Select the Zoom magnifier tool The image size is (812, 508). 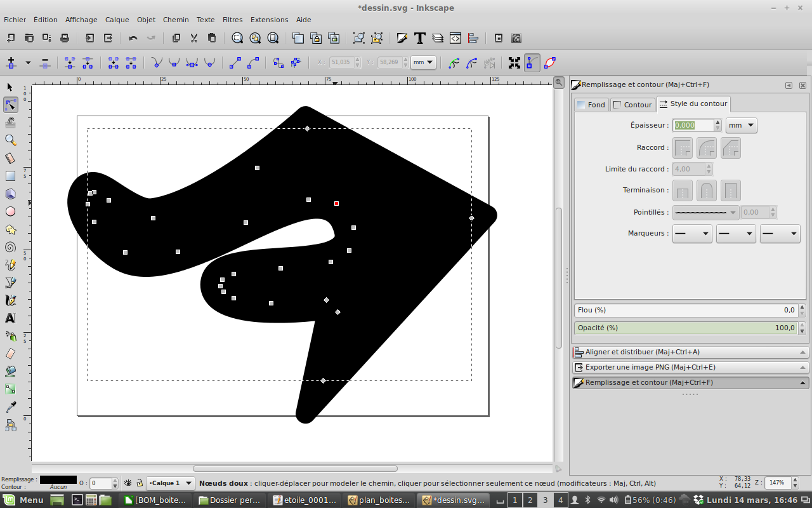coord(10,140)
